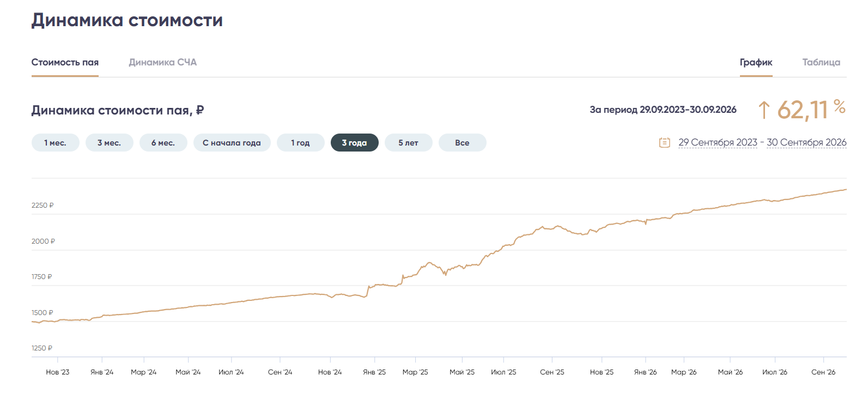Choose the С начала года period

pos(232,143)
